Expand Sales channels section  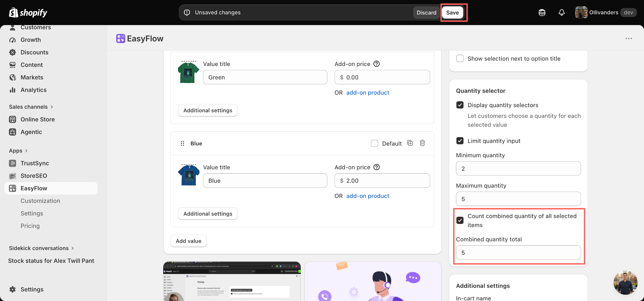point(31,107)
